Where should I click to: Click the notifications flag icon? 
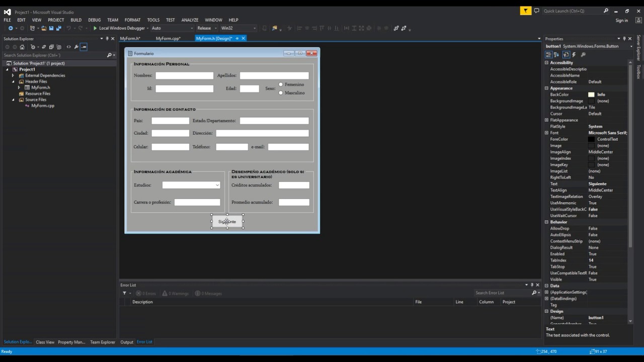526,11
